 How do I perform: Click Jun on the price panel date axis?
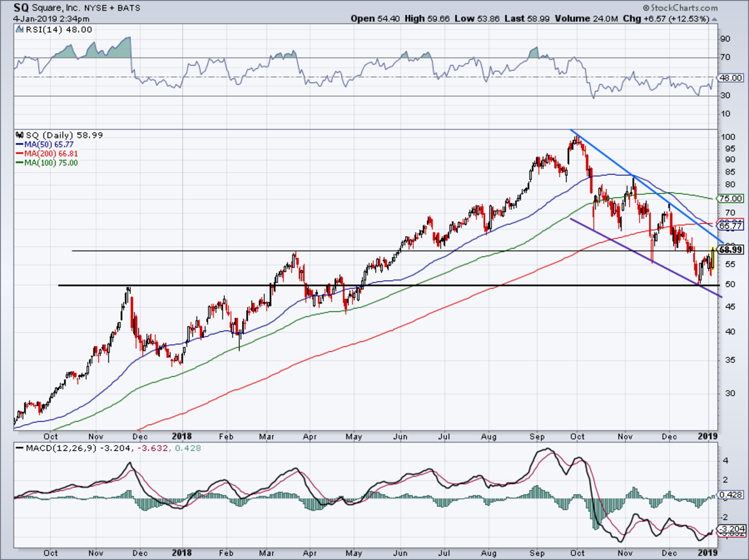point(401,436)
